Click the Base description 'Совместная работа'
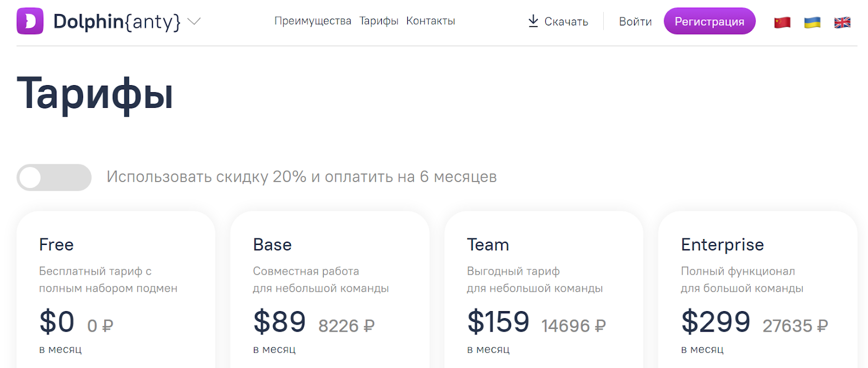Screen dimensions: 868x368 (x=306, y=271)
